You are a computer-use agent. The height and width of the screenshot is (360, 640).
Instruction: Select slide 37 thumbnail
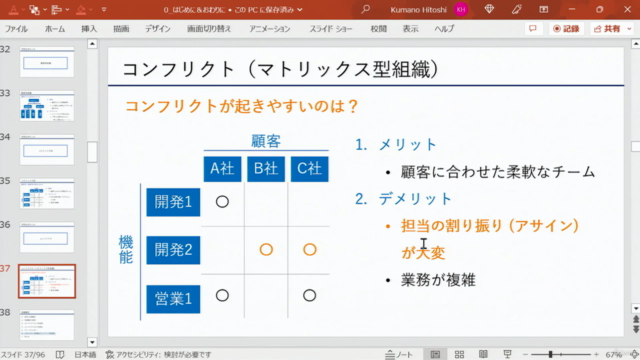47,281
